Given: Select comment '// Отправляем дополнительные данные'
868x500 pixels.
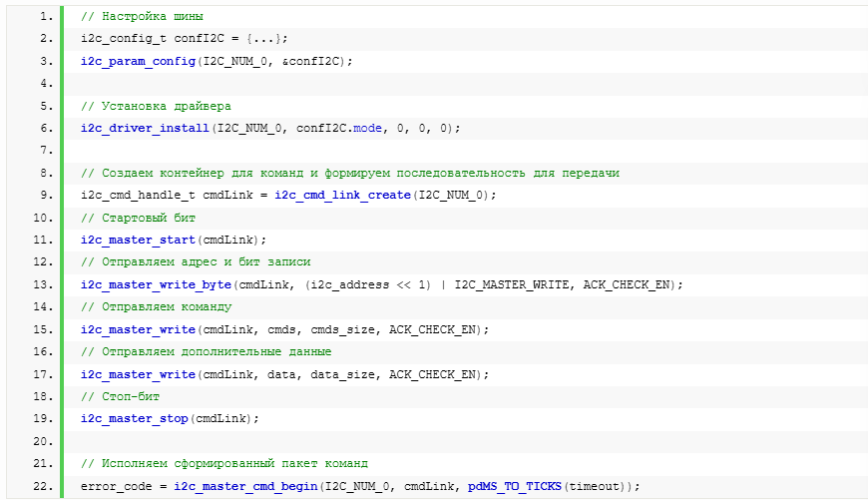Looking at the screenshot, I should (x=206, y=351).
